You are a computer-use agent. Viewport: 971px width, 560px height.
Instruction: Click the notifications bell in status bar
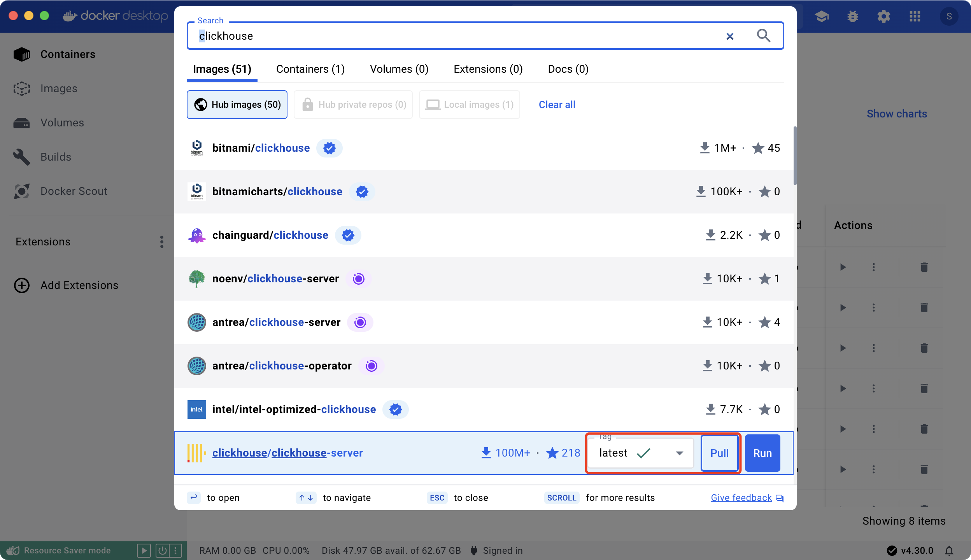click(x=949, y=551)
